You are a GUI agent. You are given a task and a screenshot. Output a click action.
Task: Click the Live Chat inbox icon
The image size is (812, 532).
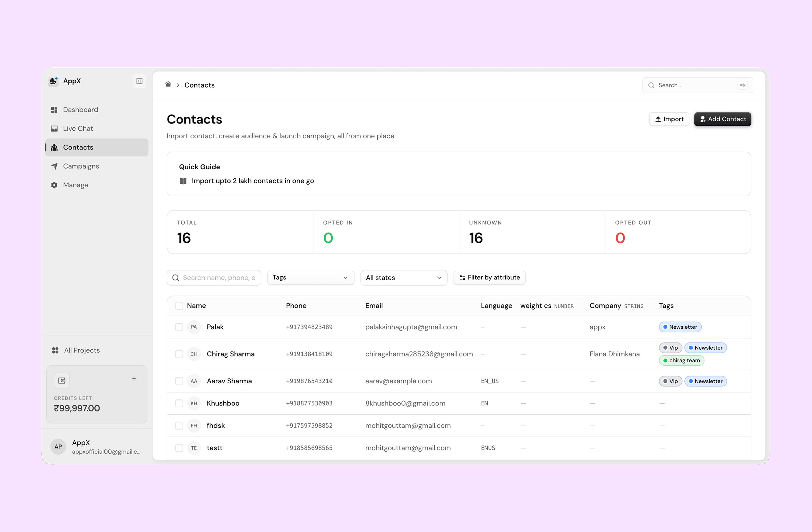click(x=54, y=128)
